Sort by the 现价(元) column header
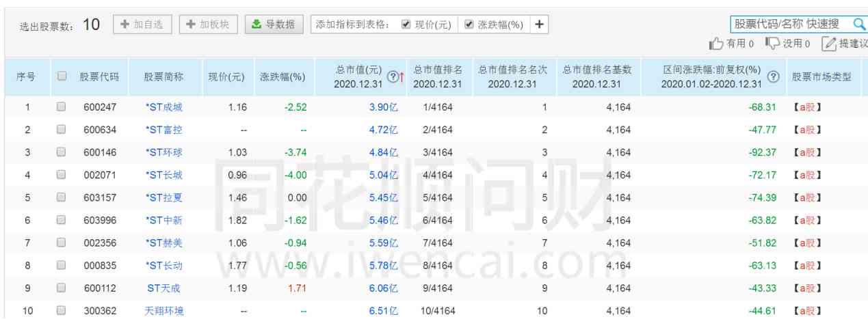868x319 pixels. click(226, 77)
